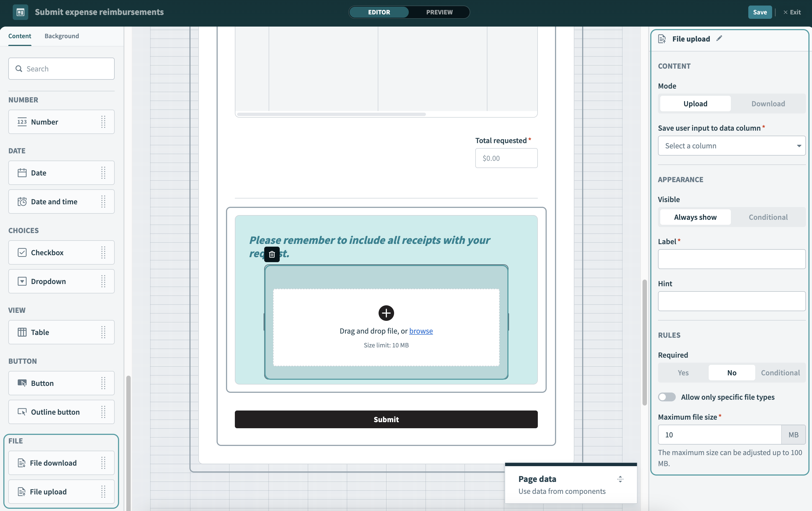812x511 pixels.
Task: Open the Select a column dropdown
Action: coord(731,146)
